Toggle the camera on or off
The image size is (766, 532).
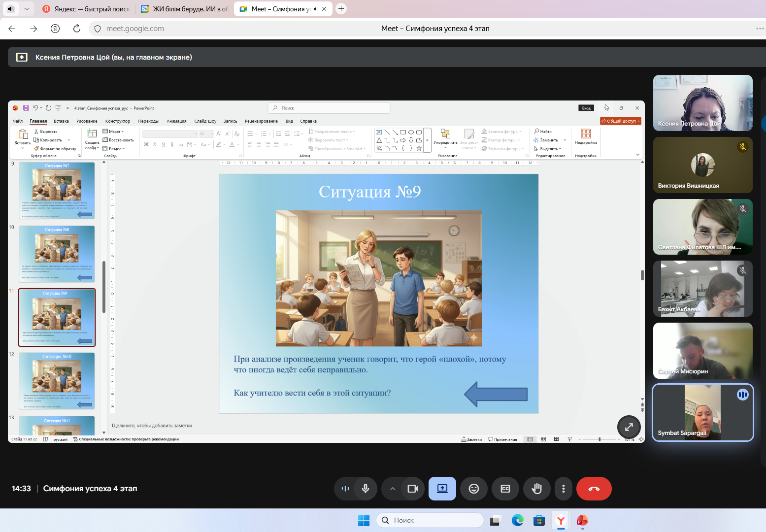pos(413,489)
